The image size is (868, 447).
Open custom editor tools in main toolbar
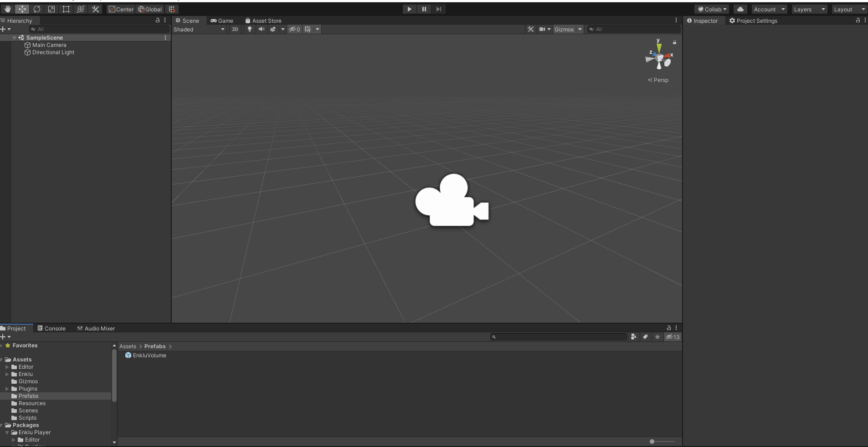pos(95,9)
